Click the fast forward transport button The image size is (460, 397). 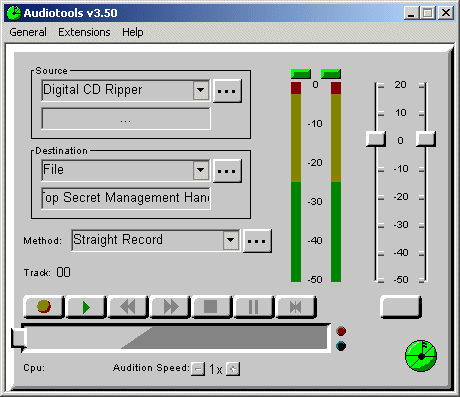pyautogui.click(x=170, y=307)
